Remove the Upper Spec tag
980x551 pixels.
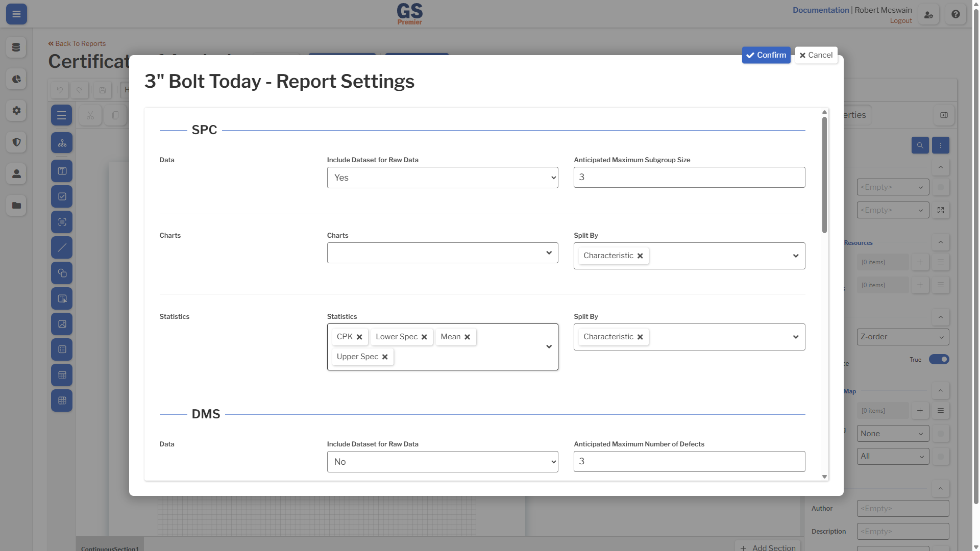point(385,357)
